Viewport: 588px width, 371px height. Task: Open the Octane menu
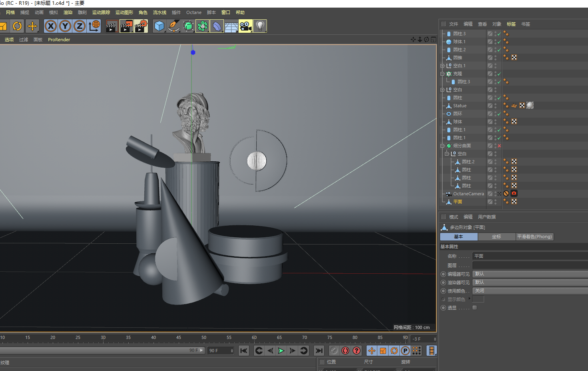(x=193, y=12)
